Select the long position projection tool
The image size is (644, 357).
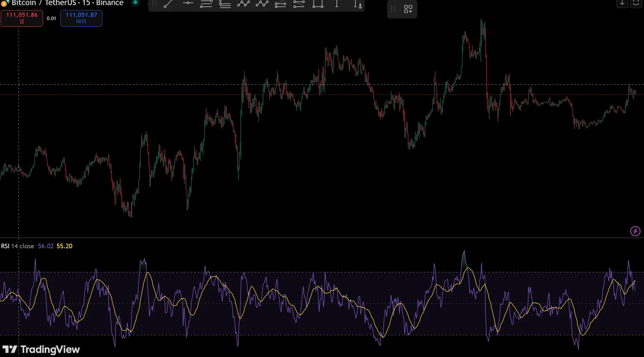280,4
